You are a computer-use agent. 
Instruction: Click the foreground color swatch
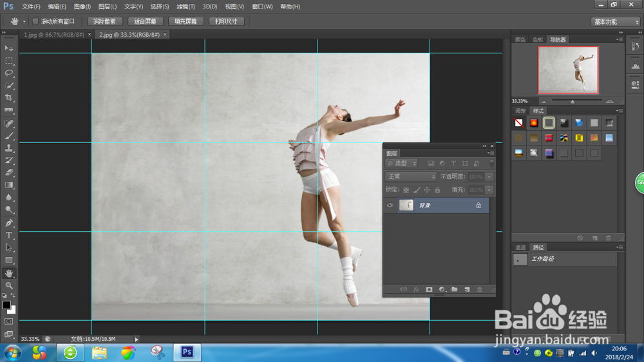coord(6,305)
